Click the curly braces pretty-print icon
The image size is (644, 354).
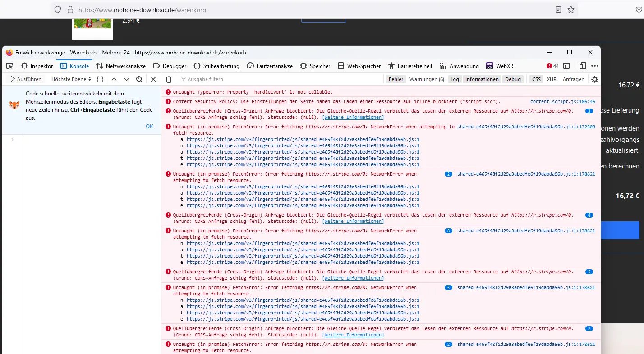100,79
